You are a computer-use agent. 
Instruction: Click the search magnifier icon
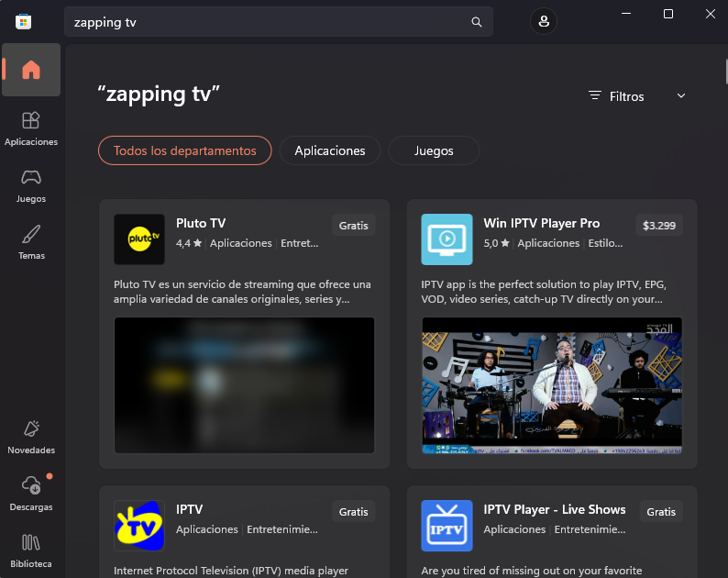click(x=477, y=22)
